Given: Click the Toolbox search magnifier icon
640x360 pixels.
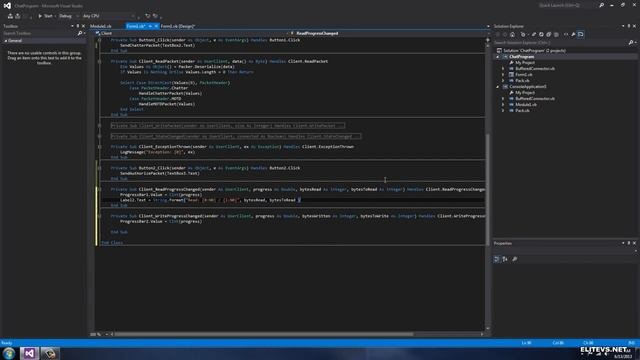Looking at the screenshot, I should click(x=80, y=33).
